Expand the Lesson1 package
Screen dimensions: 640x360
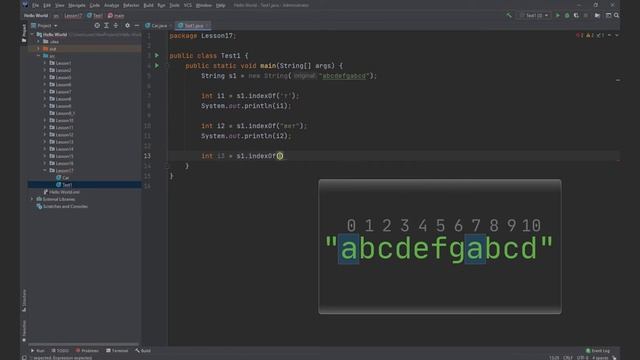pyautogui.click(x=45, y=63)
